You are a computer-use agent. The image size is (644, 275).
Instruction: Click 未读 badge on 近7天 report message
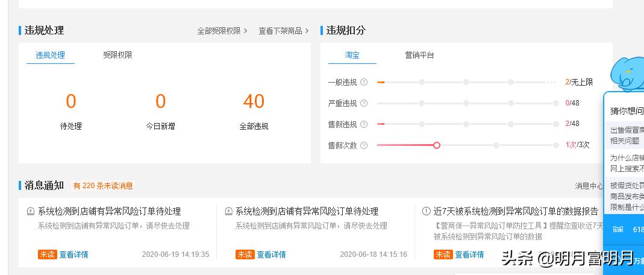pos(443,254)
